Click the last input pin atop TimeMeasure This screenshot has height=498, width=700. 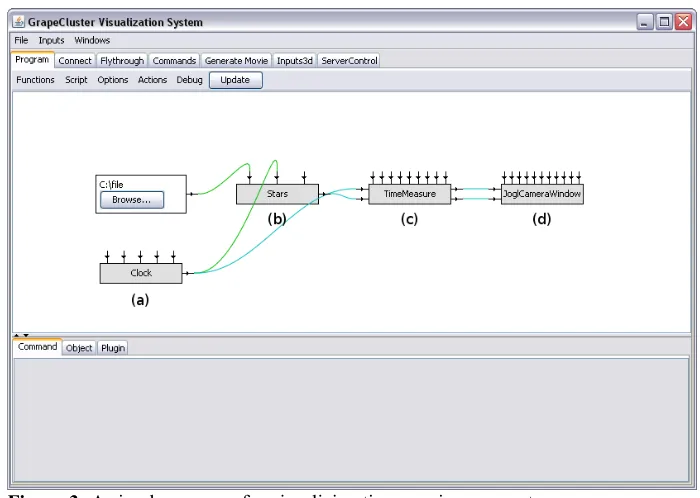(x=446, y=178)
